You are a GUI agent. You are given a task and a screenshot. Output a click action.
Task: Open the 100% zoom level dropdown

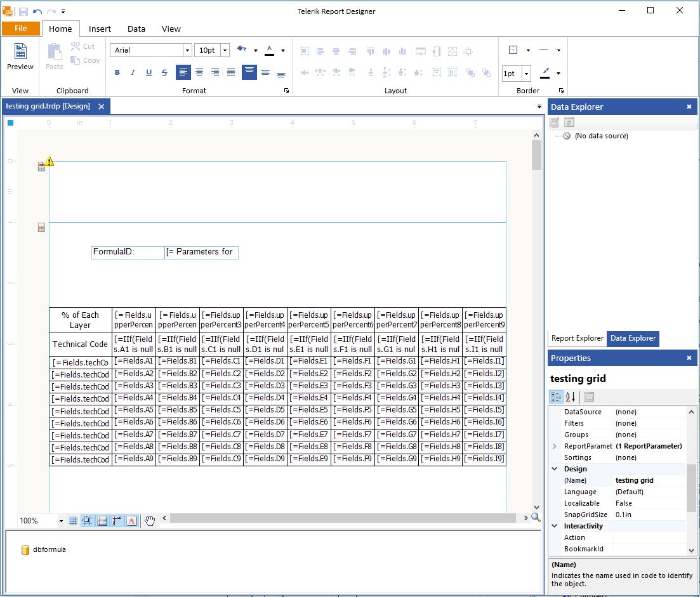tap(61, 521)
